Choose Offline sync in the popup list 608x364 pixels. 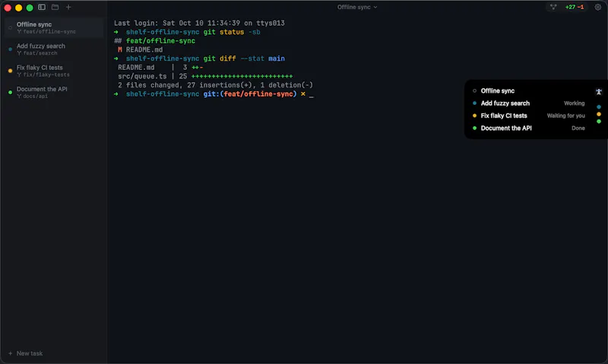tap(498, 90)
